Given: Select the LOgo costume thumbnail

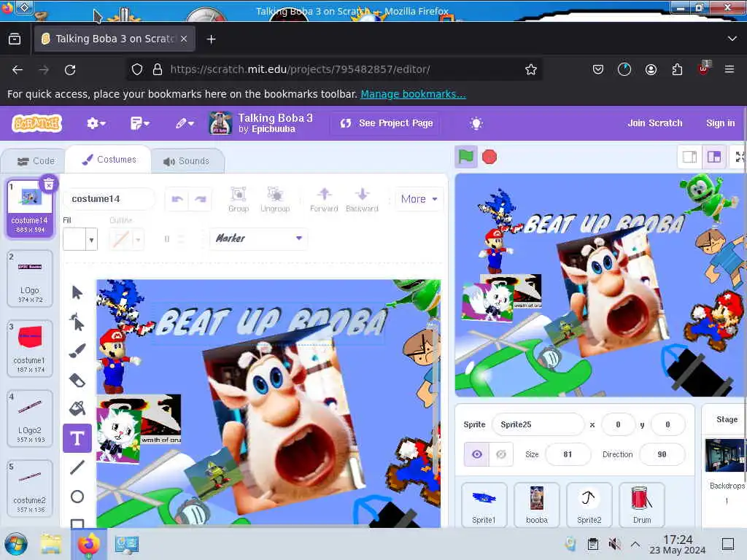Looking at the screenshot, I should (30, 279).
